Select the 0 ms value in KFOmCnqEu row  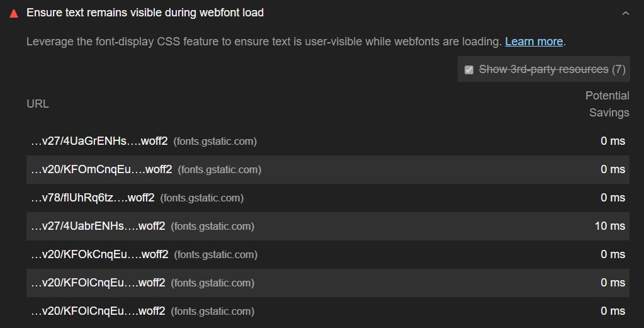click(x=613, y=169)
